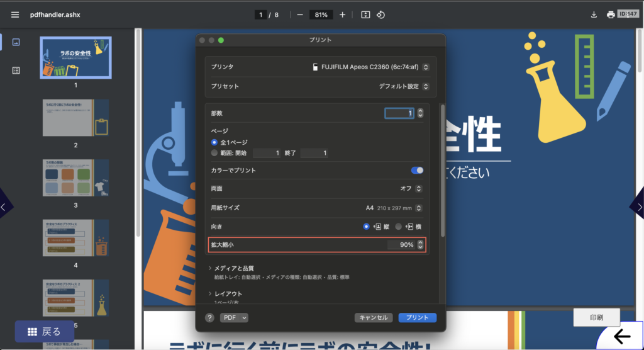Click the page number field showing 1
The width and height of the screenshot is (644, 350).
point(261,15)
